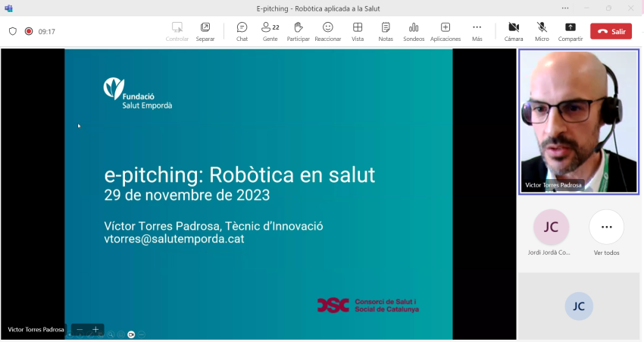Click the shield privacy icon

tap(12, 32)
